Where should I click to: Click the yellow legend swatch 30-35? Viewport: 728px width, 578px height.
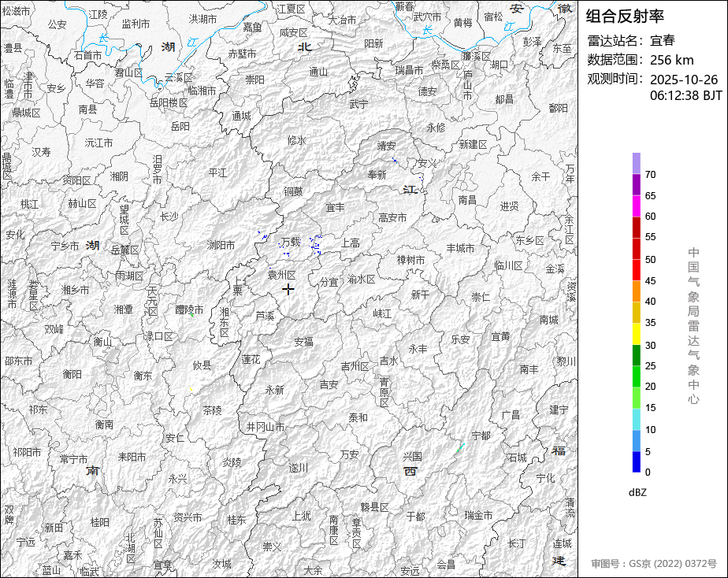636,334
